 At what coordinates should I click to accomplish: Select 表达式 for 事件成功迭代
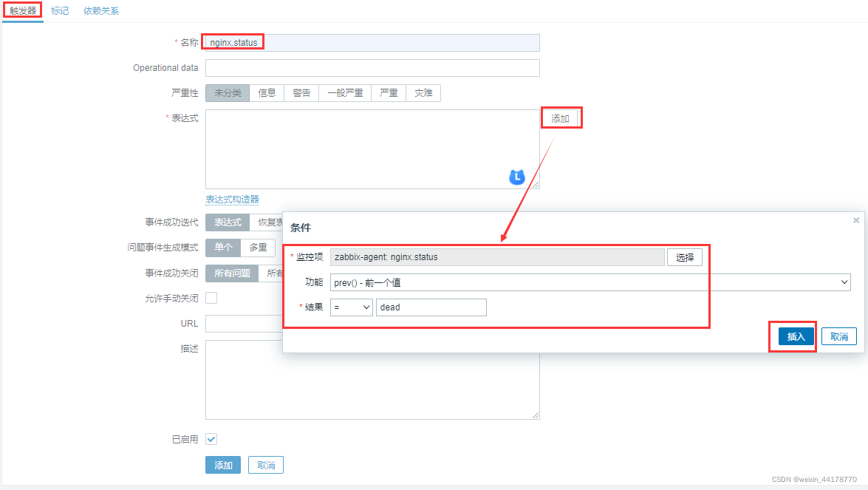point(228,222)
